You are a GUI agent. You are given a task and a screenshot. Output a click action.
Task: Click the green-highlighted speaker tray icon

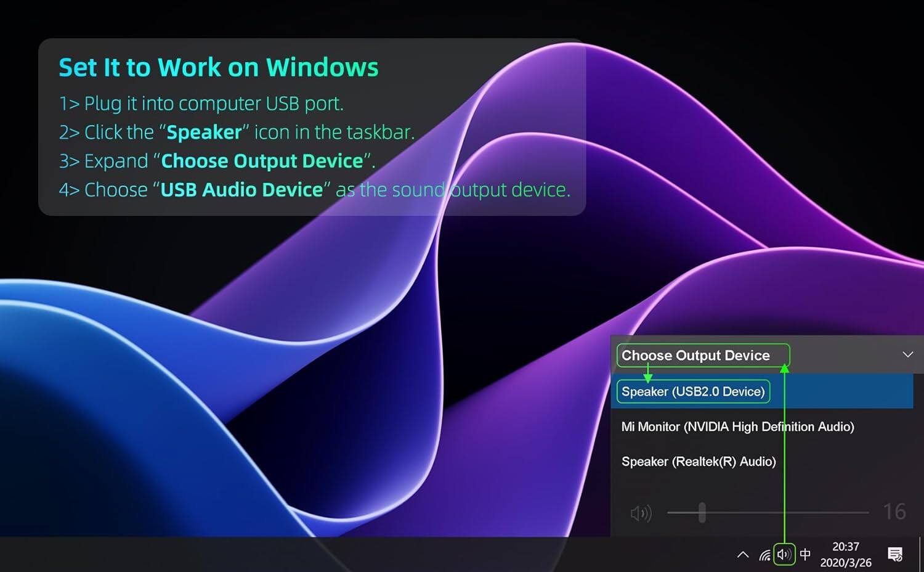[x=785, y=554]
